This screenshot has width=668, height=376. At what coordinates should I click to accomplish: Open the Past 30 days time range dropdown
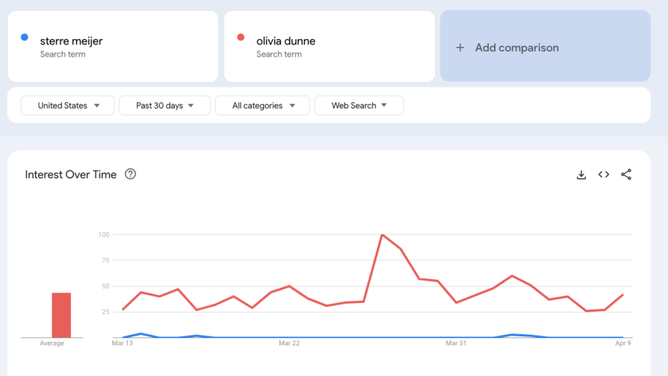click(164, 106)
